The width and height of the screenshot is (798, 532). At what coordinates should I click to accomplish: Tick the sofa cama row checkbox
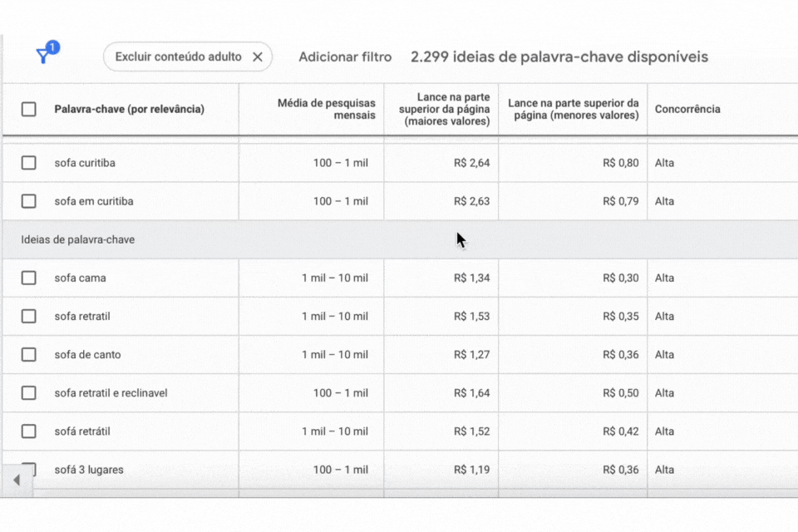click(29, 278)
